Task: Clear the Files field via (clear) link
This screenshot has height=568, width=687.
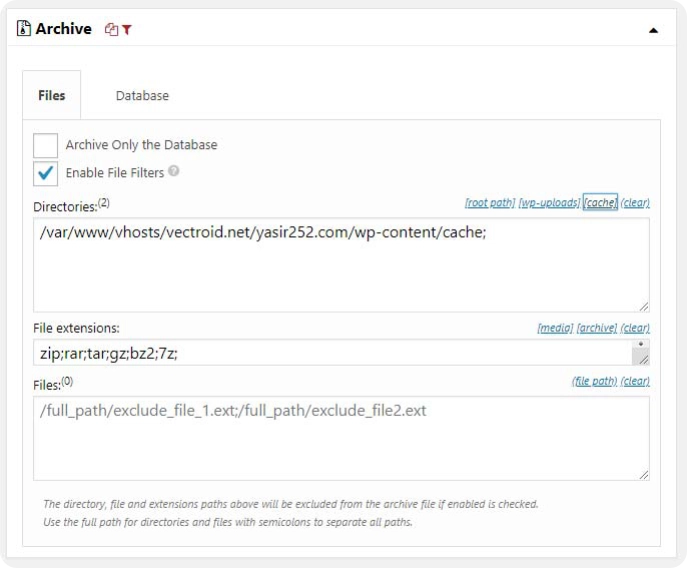Action: click(x=635, y=381)
